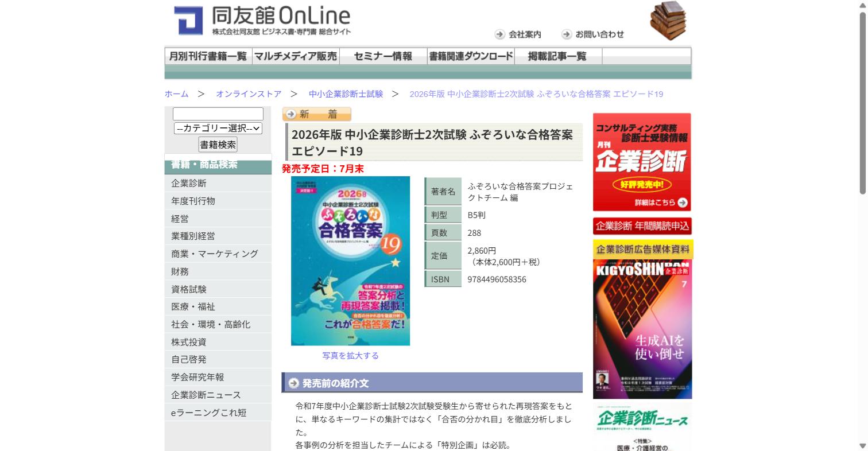Click the page vertical scrollbar thumb

point(862,103)
